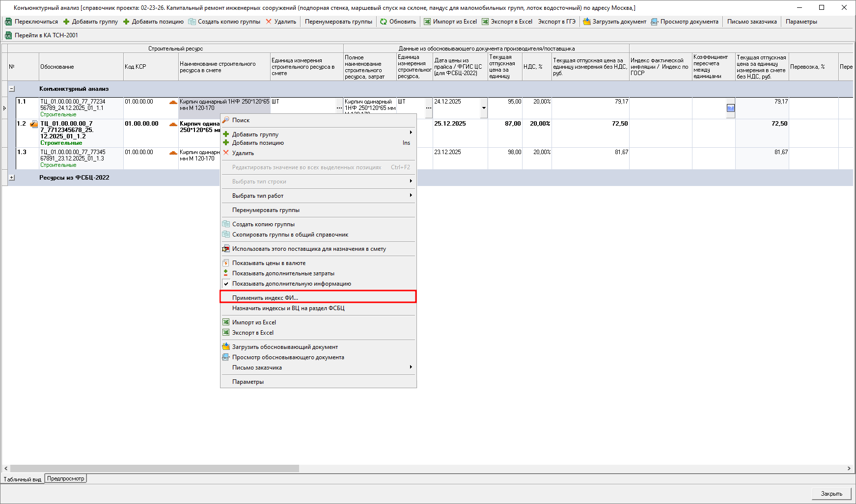Click the brick resource icon in row 1.1
The height and width of the screenshot is (504, 856).
click(x=173, y=102)
